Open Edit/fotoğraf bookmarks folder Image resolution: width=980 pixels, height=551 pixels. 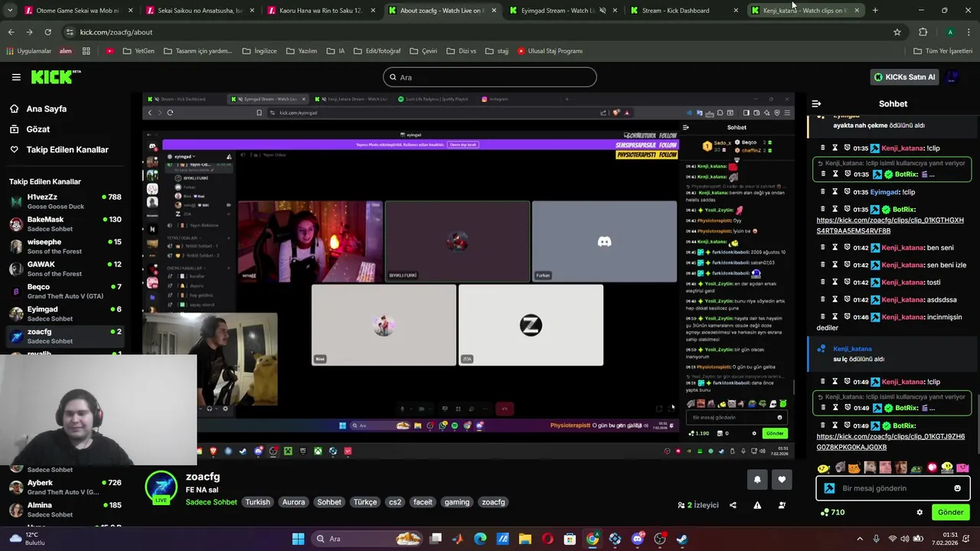pos(377,51)
